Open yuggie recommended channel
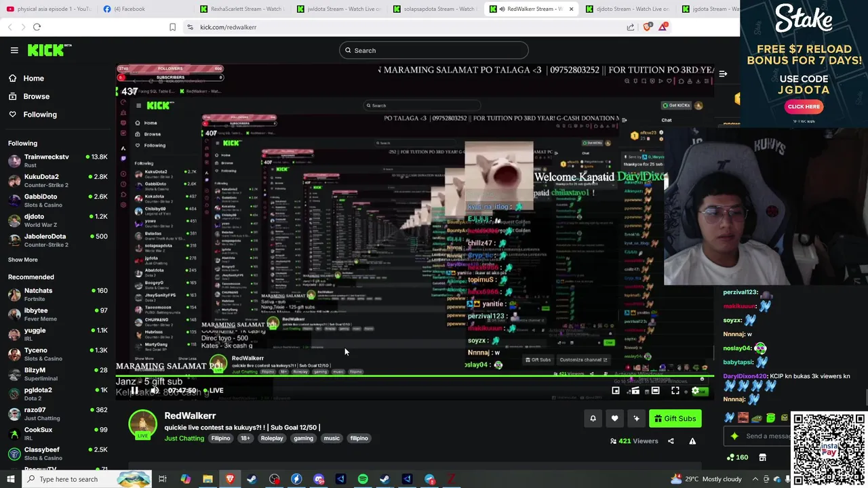The image size is (868, 488). (x=58, y=334)
